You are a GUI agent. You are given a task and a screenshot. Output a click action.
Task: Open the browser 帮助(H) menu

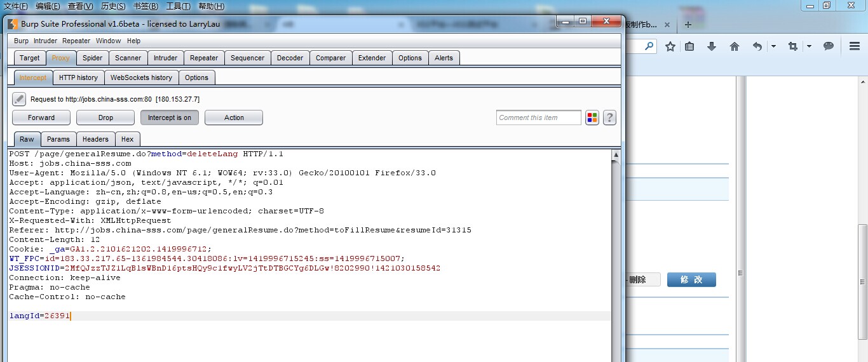pyautogui.click(x=212, y=6)
